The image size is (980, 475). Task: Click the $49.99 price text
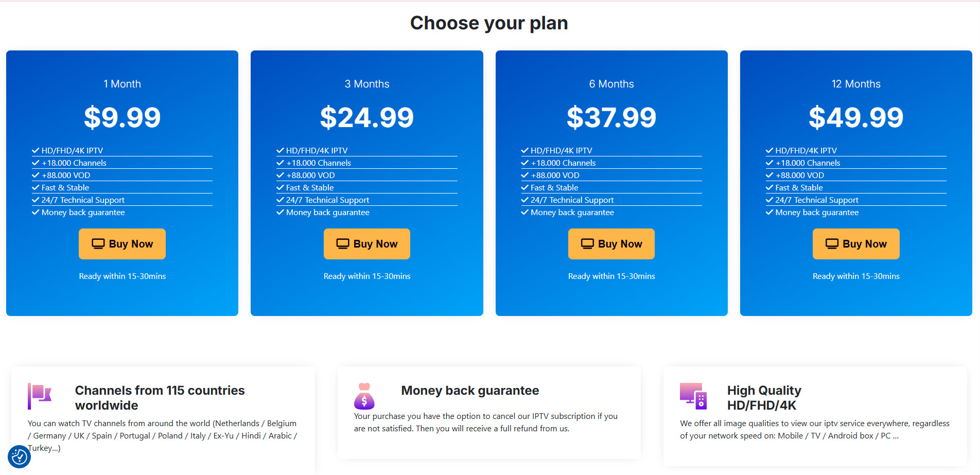click(x=856, y=117)
